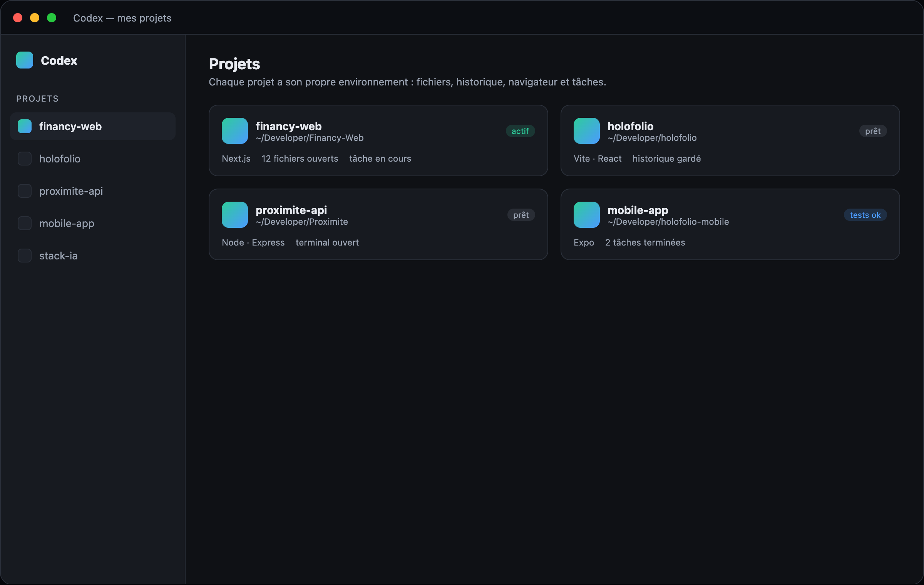Image resolution: width=924 pixels, height=585 pixels.
Task: Click the mobile-app square icon in sidebar
Action: point(25,223)
